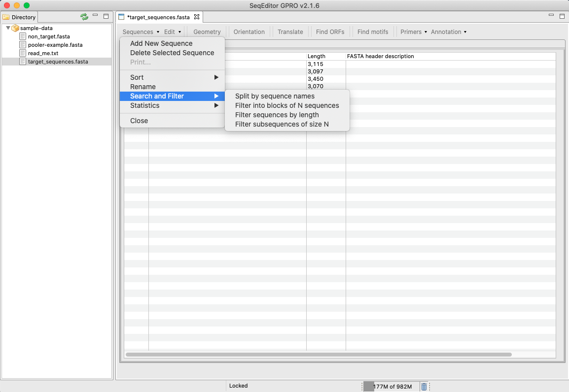The width and height of the screenshot is (569, 392).
Task: Open the Primers dropdown
Action: pyautogui.click(x=413, y=32)
